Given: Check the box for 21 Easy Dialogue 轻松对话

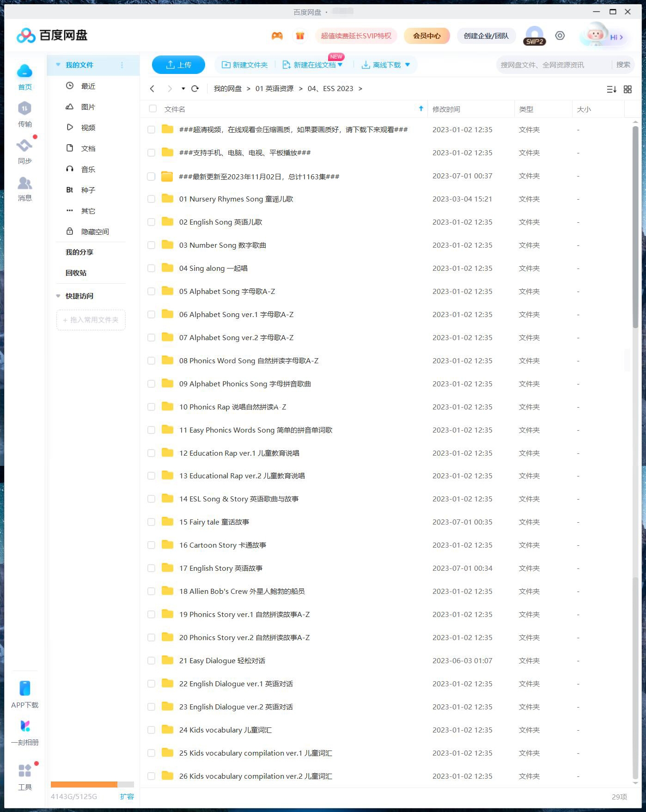Looking at the screenshot, I should (x=151, y=661).
